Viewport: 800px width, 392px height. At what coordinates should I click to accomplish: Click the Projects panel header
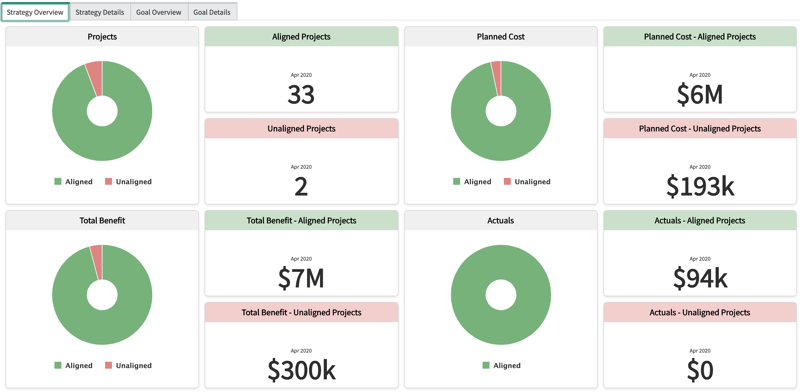tap(102, 37)
